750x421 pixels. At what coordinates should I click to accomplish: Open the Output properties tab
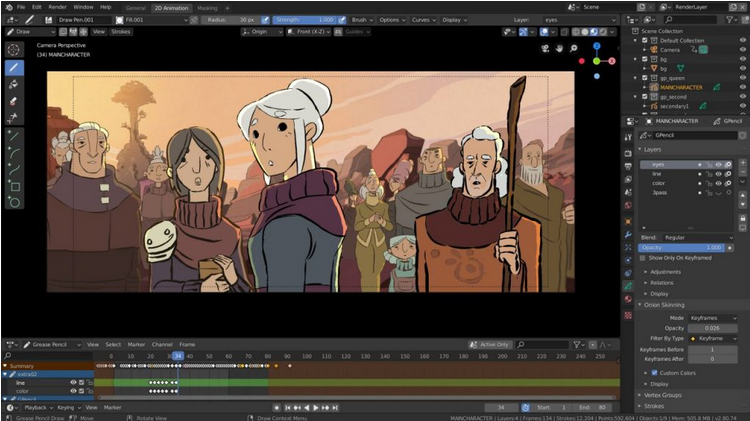628,166
